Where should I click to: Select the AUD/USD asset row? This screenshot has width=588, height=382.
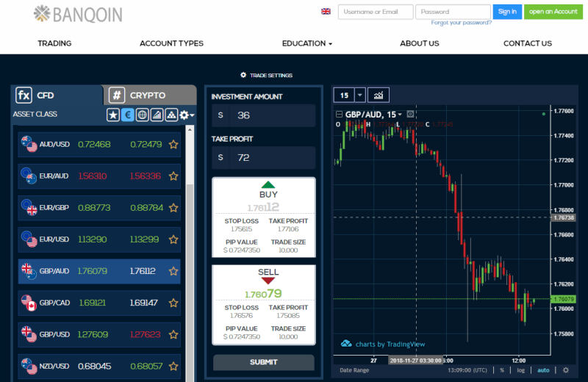[x=99, y=144]
